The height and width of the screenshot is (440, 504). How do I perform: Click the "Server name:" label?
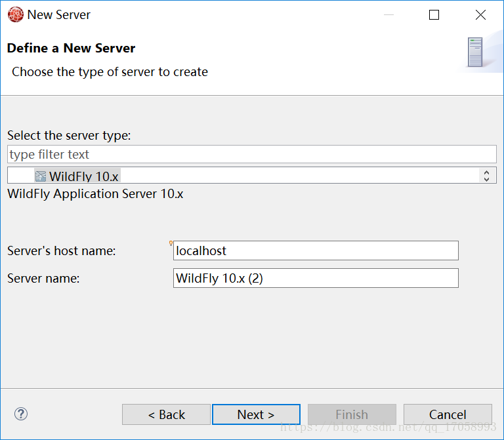[x=43, y=279]
